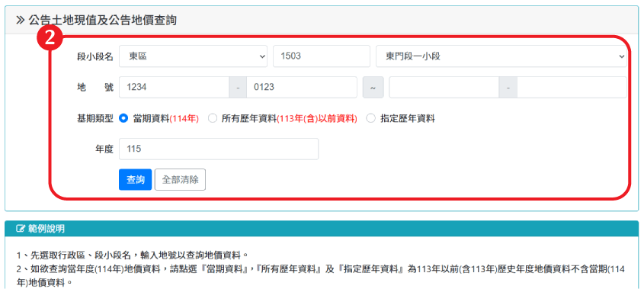This screenshot has width=644, height=289.
Task: Click the 範例說明 panel header
Action: point(322,229)
